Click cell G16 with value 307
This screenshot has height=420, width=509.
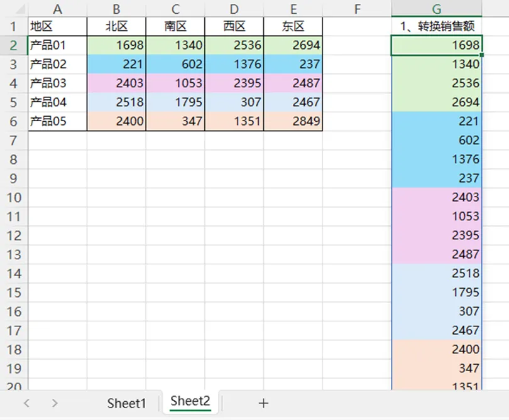tap(437, 311)
